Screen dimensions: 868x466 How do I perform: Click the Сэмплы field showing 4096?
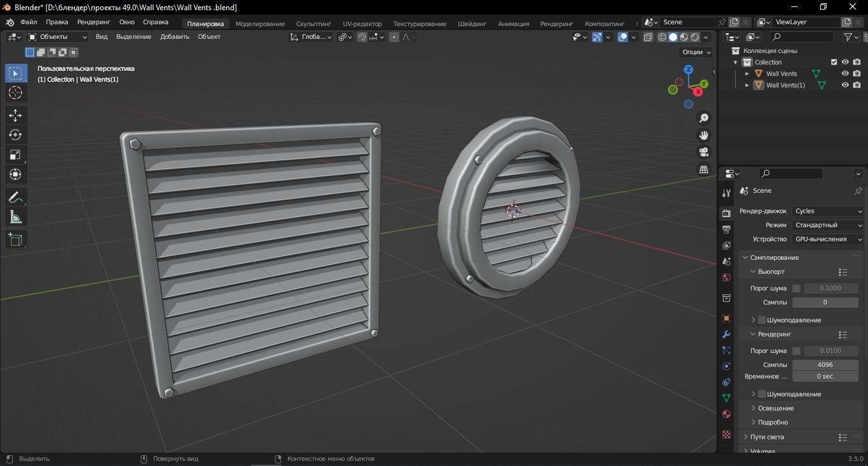(825, 365)
